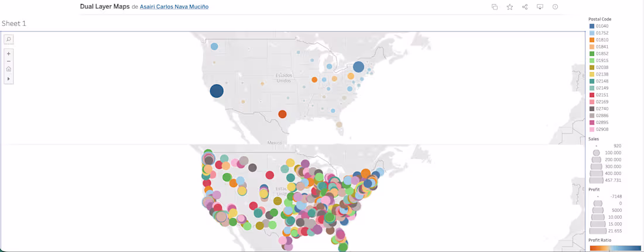Click the Profit Ratio legend header
The height and width of the screenshot is (252, 644).
coord(600,240)
